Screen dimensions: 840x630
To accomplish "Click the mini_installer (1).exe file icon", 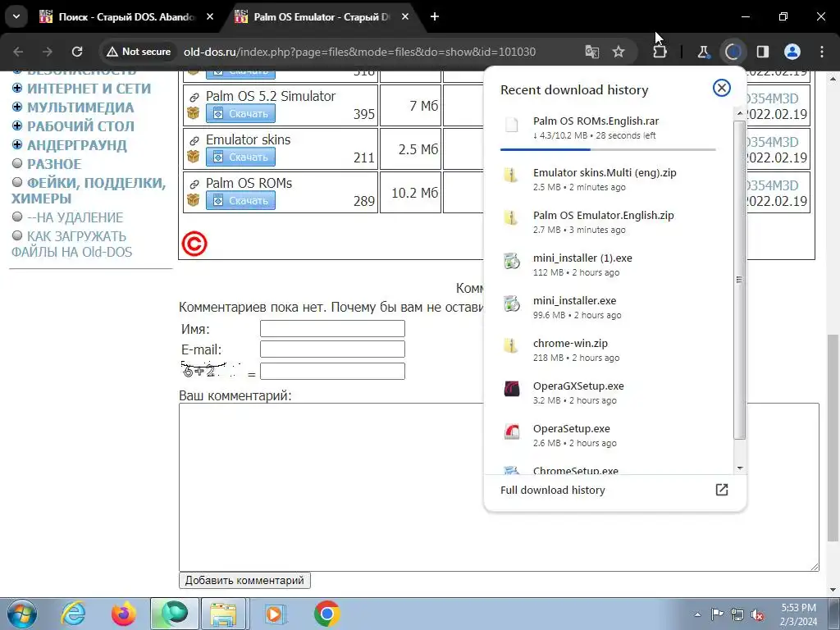I will click(512, 261).
